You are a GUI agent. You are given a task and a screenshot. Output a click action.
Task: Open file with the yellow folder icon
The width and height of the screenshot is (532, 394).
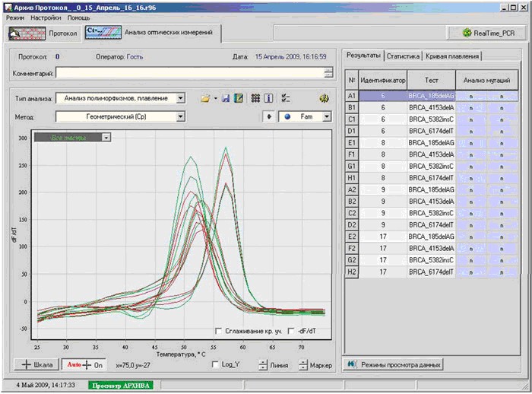(x=205, y=99)
